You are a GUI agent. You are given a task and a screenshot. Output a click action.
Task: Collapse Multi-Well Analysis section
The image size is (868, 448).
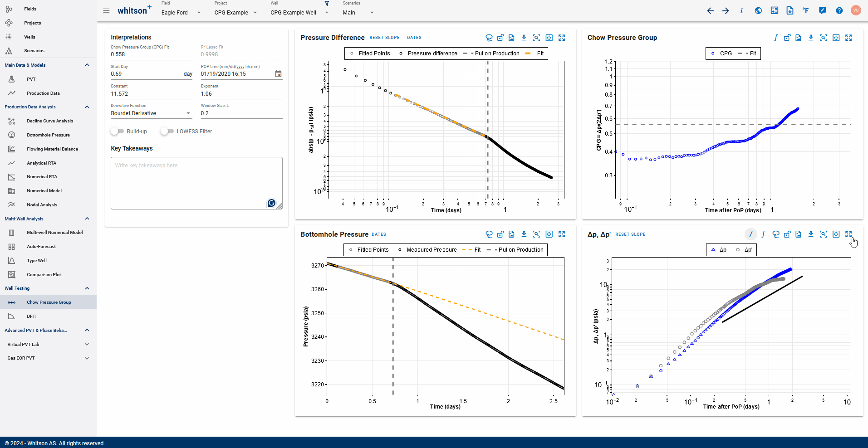click(87, 219)
